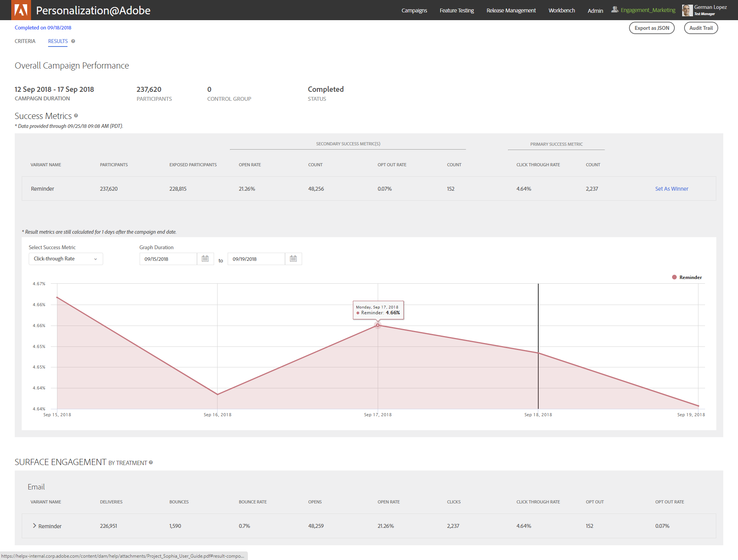The image size is (738, 560).
Task: Open the Campaigns menu
Action: pyautogui.click(x=414, y=10)
